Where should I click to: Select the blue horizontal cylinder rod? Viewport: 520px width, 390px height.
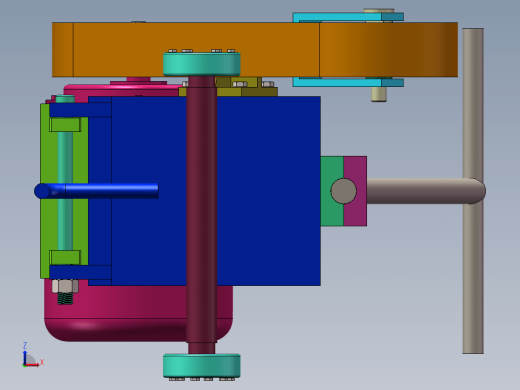97,191
